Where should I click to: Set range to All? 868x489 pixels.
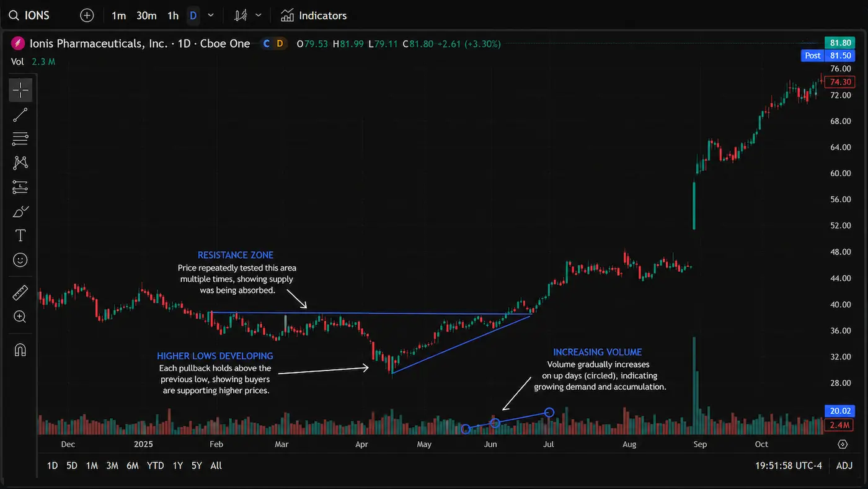click(x=216, y=465)
